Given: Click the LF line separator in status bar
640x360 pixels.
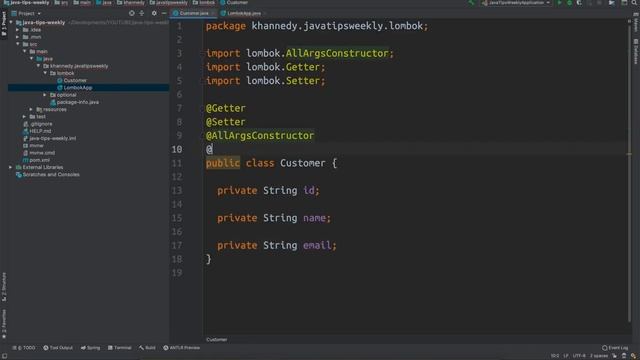Looking at the screenshot, I should (566, 356).
